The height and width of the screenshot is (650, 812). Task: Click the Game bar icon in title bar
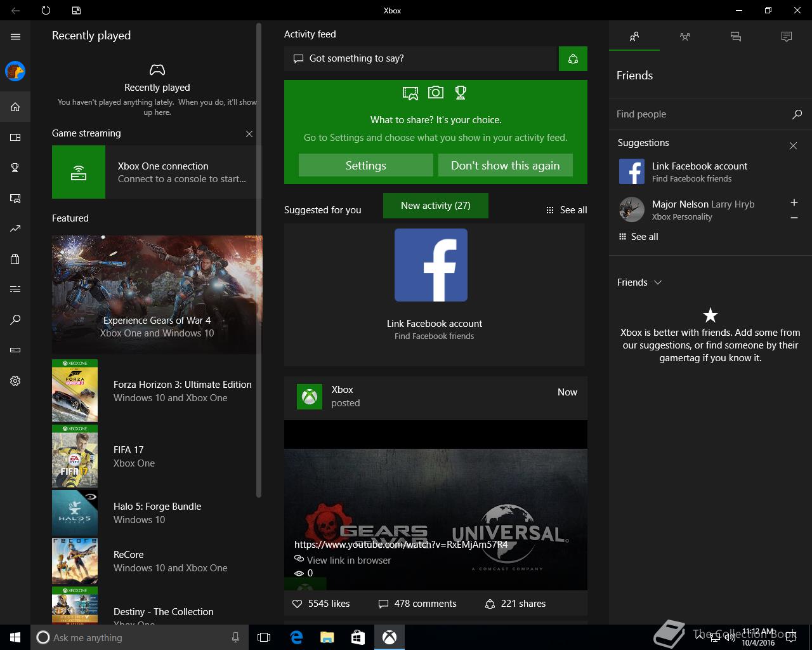coord(76,10)
